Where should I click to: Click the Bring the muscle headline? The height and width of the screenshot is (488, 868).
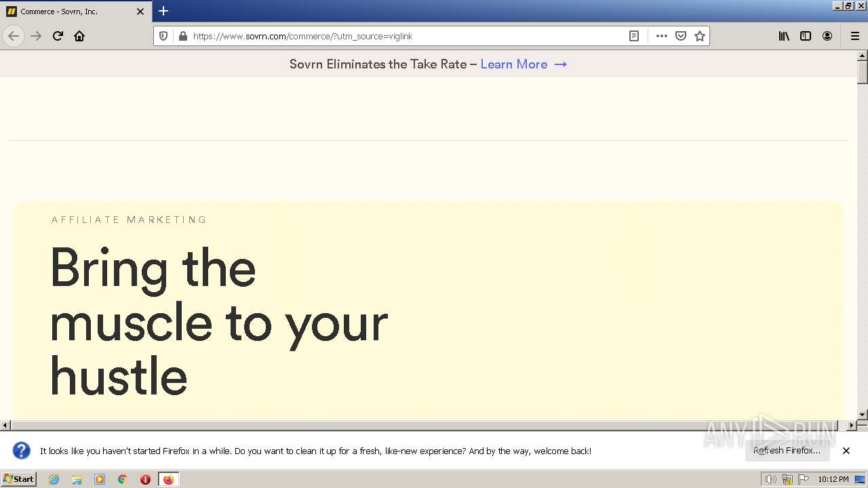click(219, 321)
